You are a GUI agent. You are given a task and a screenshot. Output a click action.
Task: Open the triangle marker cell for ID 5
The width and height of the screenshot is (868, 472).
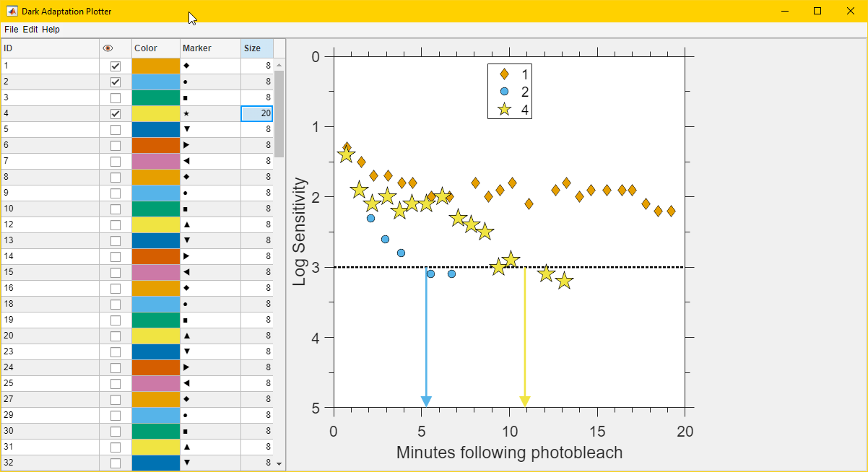[x=210, y=129]
